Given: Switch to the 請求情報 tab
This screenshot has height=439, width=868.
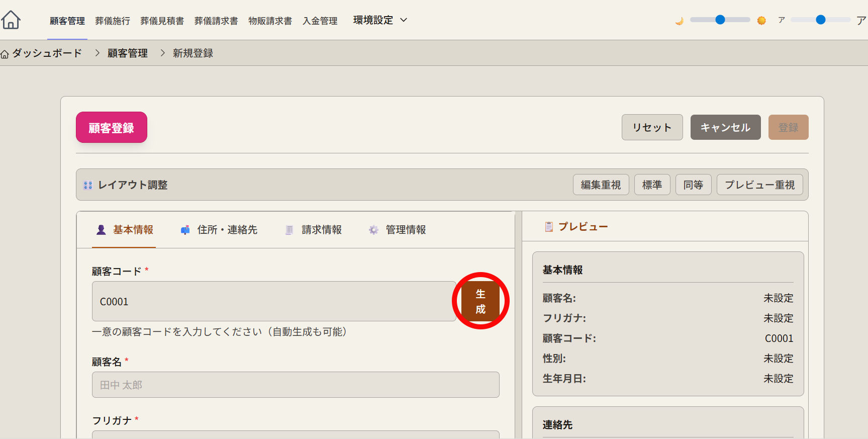Looking at the screenshot, I should point(321,230).
